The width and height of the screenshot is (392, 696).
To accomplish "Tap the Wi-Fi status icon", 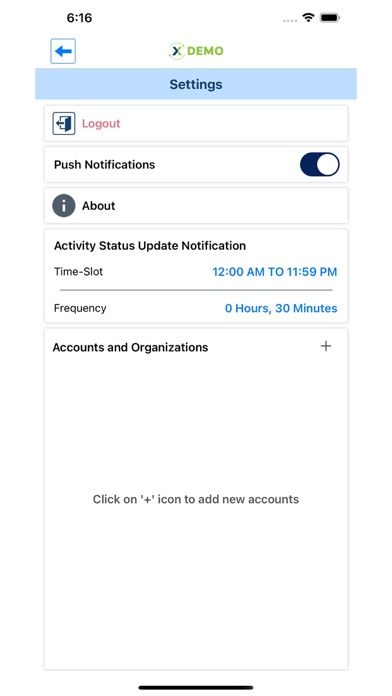I will 308,18.
